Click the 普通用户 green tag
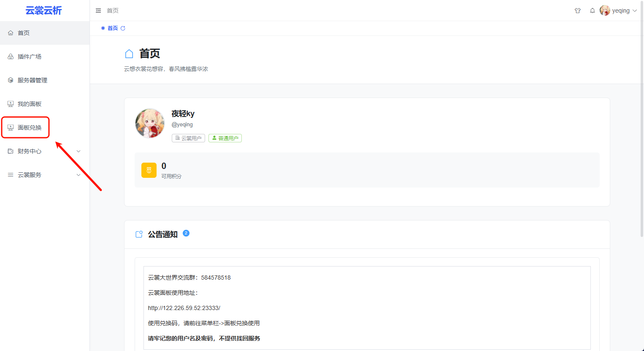 point(225,138)
